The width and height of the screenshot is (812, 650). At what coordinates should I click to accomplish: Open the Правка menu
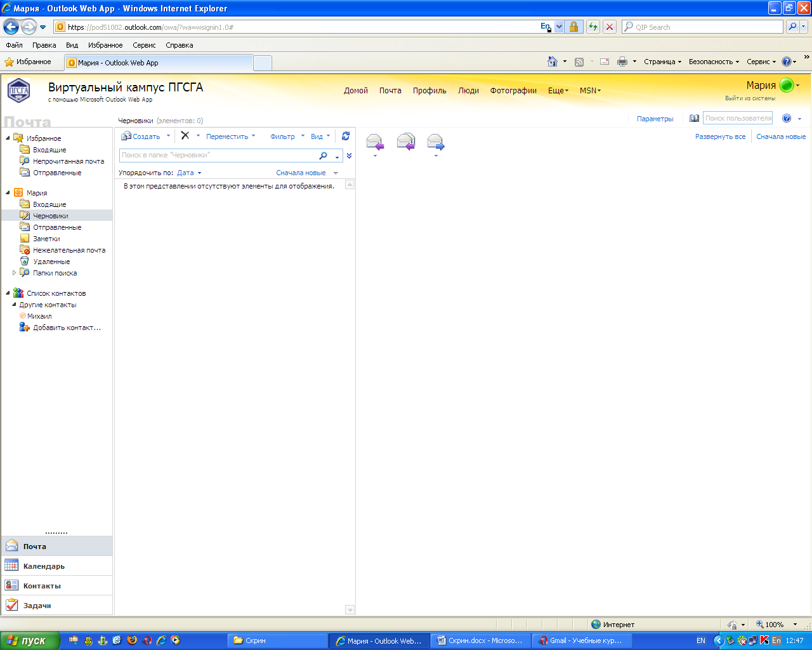pos(44,45)
